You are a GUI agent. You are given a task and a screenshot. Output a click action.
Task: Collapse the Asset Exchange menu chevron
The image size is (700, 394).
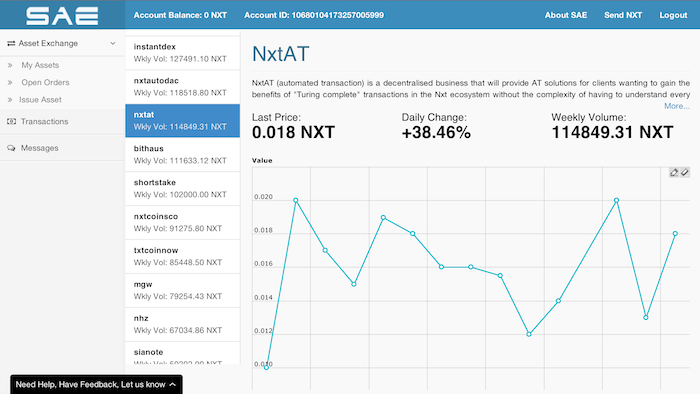point(112,43)
